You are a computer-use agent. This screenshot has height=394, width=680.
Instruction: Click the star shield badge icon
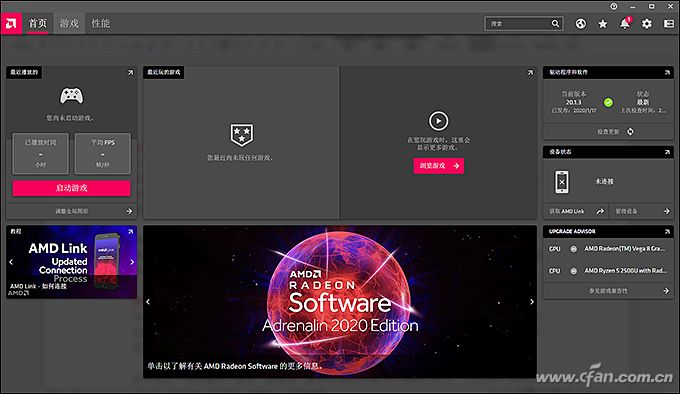[242, 135]
